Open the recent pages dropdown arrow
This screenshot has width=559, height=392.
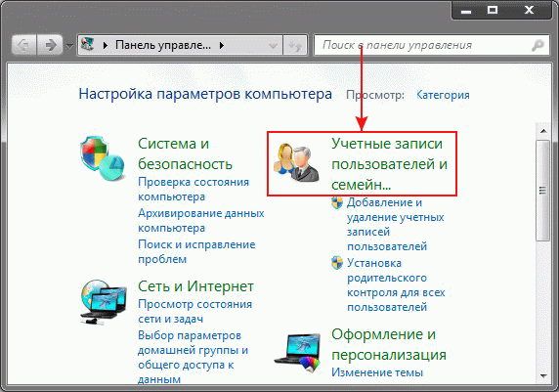(x=69, y=46)
